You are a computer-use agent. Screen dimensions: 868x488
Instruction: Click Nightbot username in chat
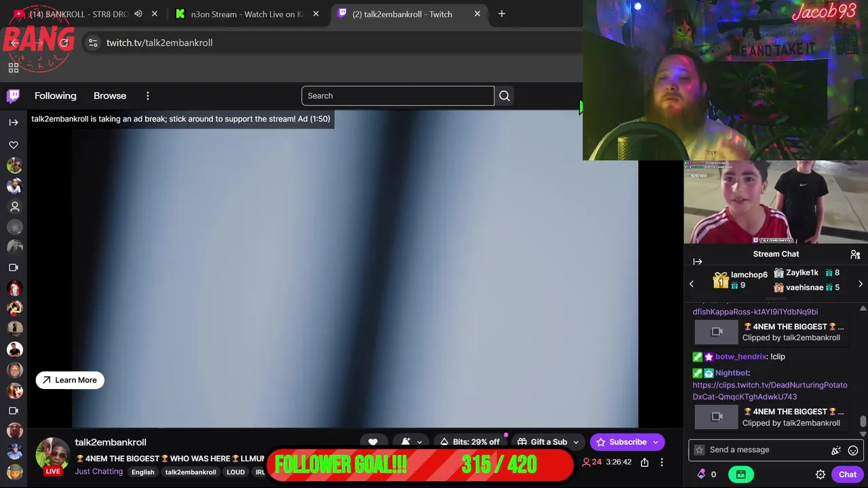coord(731,373)
